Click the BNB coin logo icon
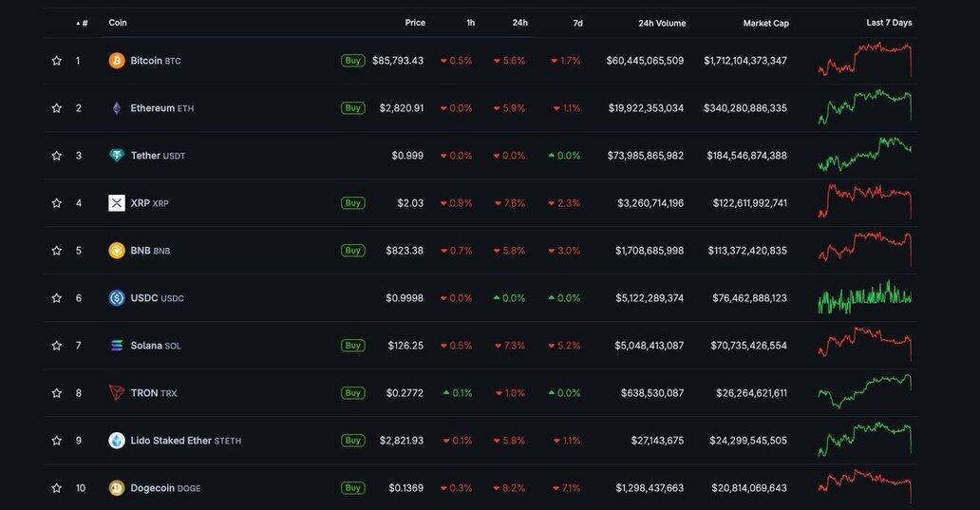Image resolution: width=980 pixels, height=510 pixels. click(x=117, y=251)
